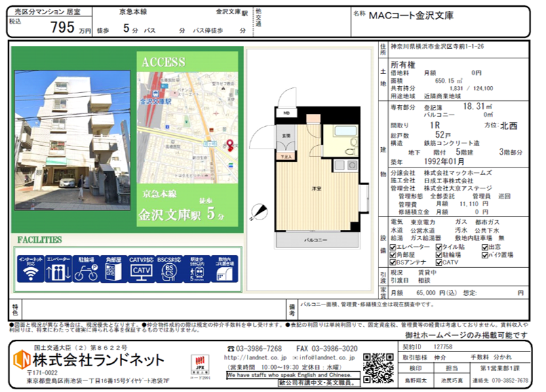Click the on-site garbage area icon
The width and height of the screenshot is (546, 392).
(225, 269)
